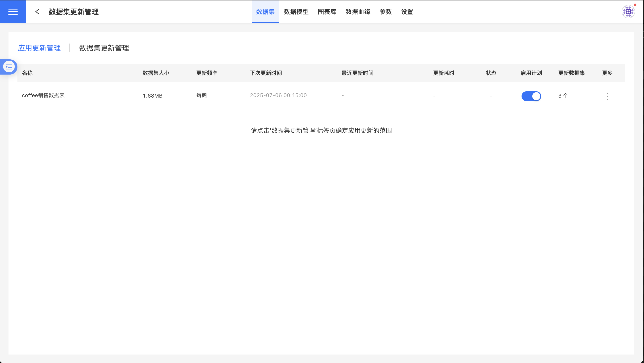Go to 数据血缘 tab
The width and height of the screenshot is (644, 363).
[358, 11]
